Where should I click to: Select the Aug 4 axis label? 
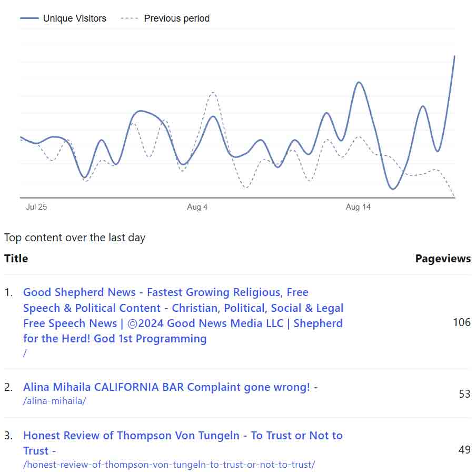coord(197,207)
